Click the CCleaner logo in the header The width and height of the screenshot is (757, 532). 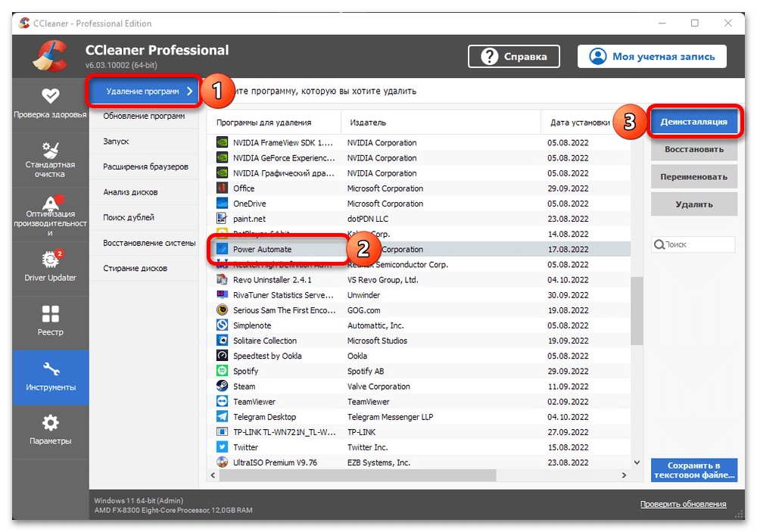pos(50,57)
